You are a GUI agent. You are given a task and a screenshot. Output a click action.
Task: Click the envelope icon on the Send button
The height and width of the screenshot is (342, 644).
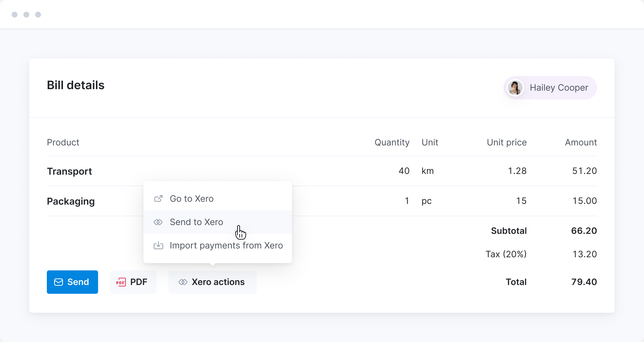pyautogui.click(x=59, y=282)
